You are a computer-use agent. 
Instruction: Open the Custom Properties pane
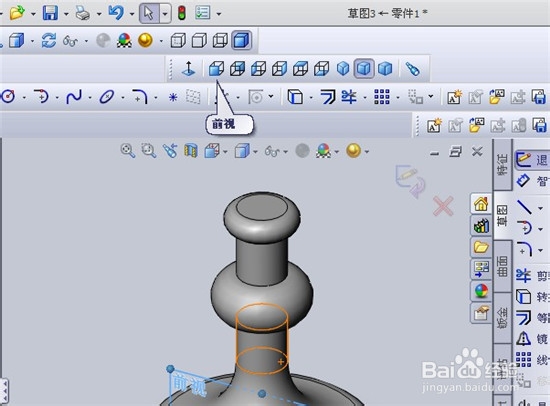point(481,312)
